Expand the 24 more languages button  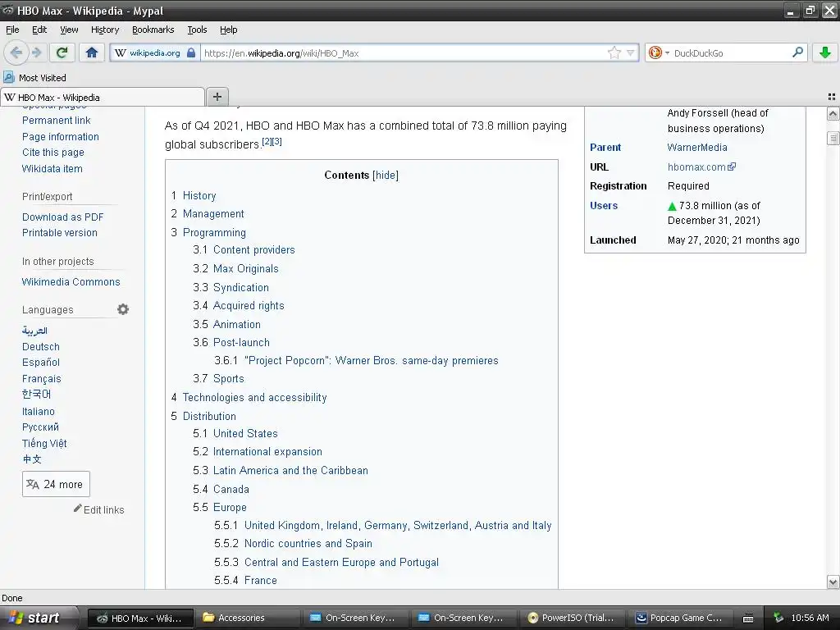56,484
